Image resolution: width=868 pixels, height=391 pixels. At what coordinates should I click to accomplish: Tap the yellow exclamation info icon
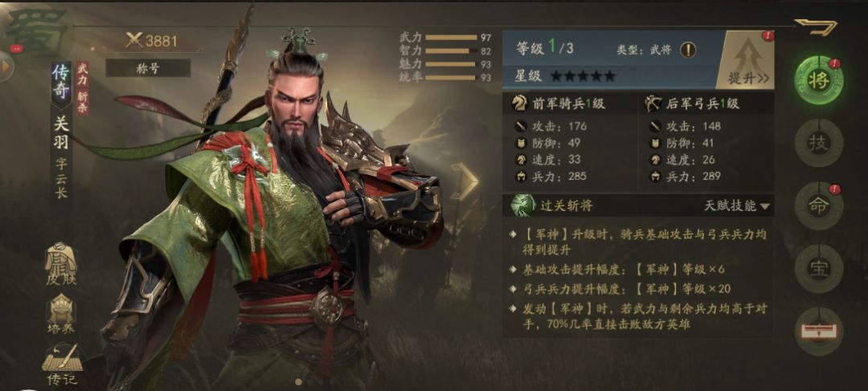(687, 50)
